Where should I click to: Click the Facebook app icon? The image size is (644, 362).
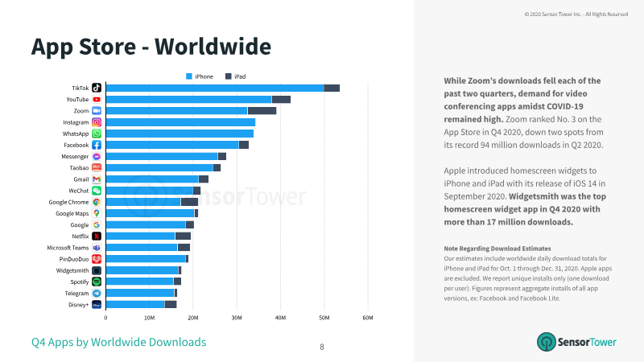[x=97, y=145]
